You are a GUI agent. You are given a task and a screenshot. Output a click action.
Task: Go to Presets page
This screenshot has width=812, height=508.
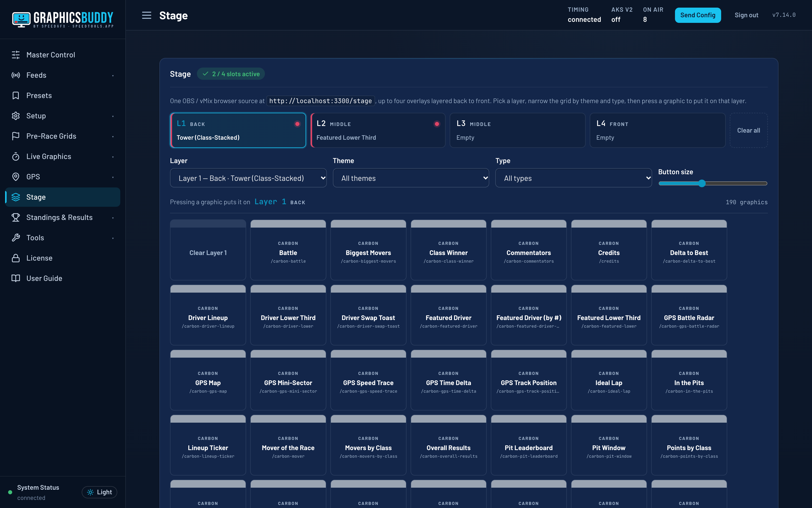(63, 96)
